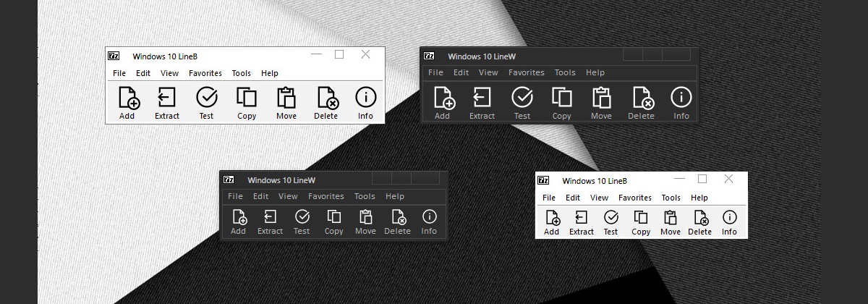
Task: Open Tools menu in small dark LineW window
Action: point(365,196)
